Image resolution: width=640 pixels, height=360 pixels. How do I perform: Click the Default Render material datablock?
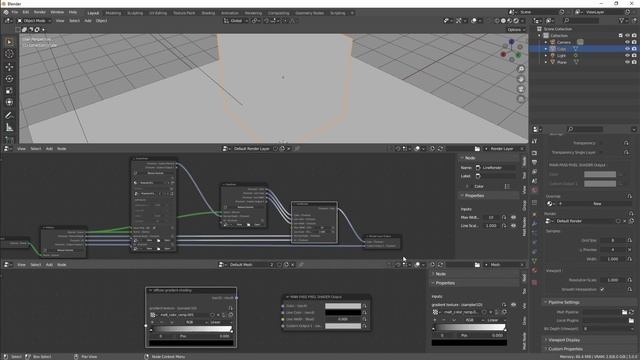584,221
